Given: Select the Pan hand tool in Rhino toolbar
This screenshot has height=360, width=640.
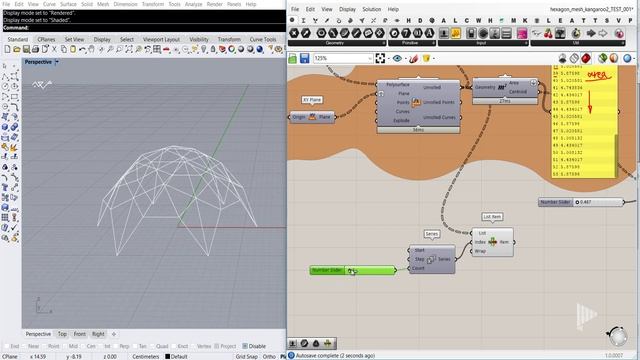Looking at the screenshot, I should coord(91,49).
